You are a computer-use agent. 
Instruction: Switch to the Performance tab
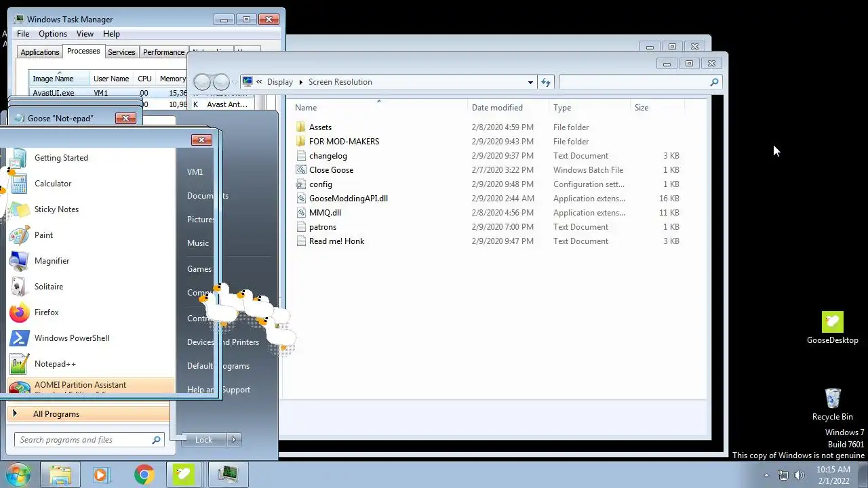coord(163,52)
